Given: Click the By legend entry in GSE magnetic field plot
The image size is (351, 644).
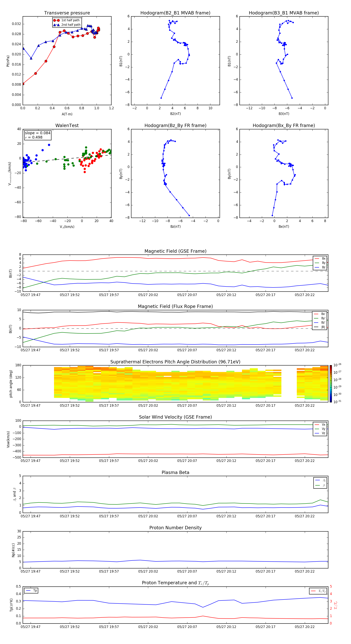Looking at the screenshot, I should click(320, 263).
